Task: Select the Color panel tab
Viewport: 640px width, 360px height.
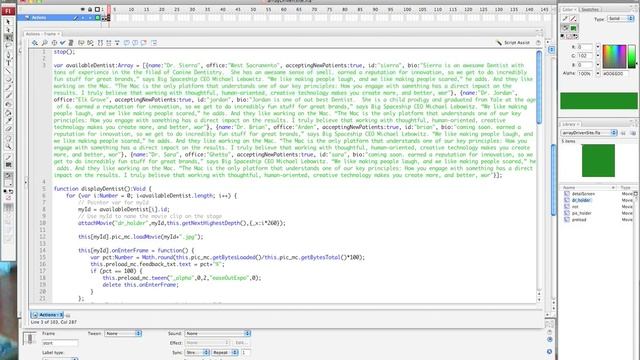Action: pyautogui.click(x=569, y=9)
